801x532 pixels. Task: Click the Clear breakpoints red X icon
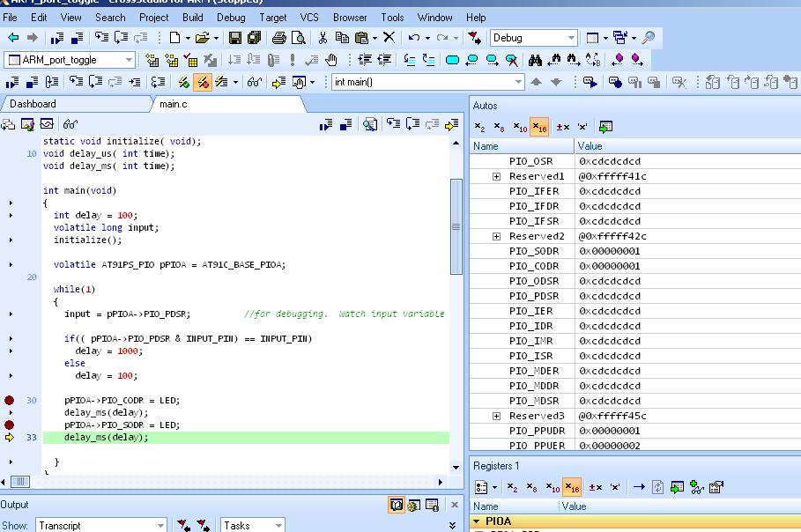511,60
